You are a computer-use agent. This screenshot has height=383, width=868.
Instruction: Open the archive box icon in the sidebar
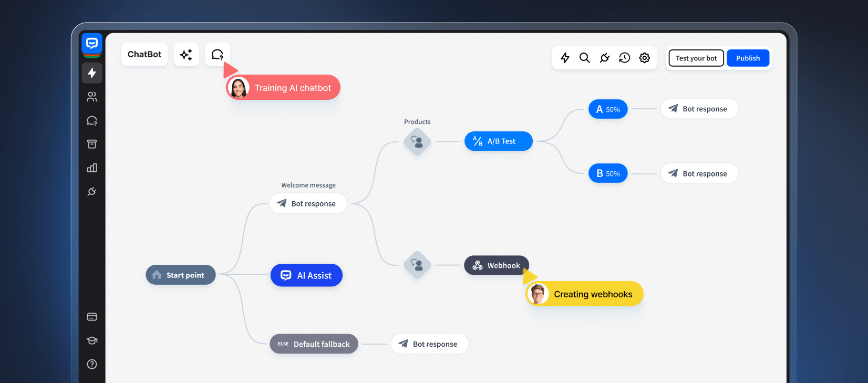[92, 144]
